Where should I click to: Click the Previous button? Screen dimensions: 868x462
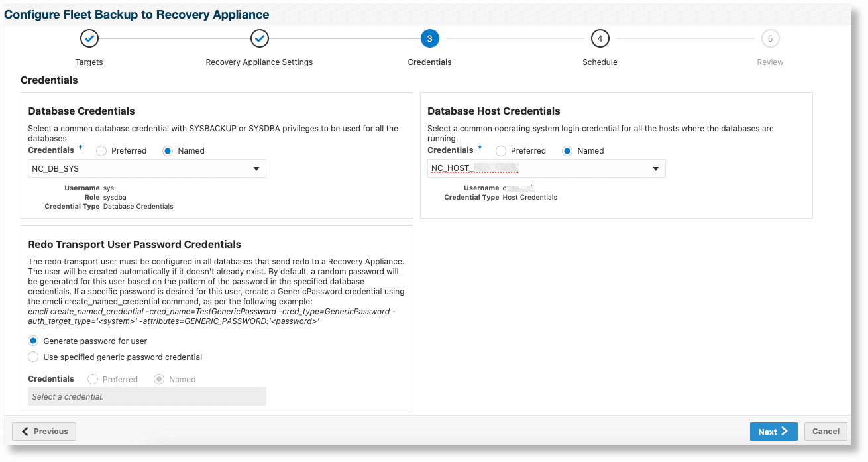click(x=44, y=432)
